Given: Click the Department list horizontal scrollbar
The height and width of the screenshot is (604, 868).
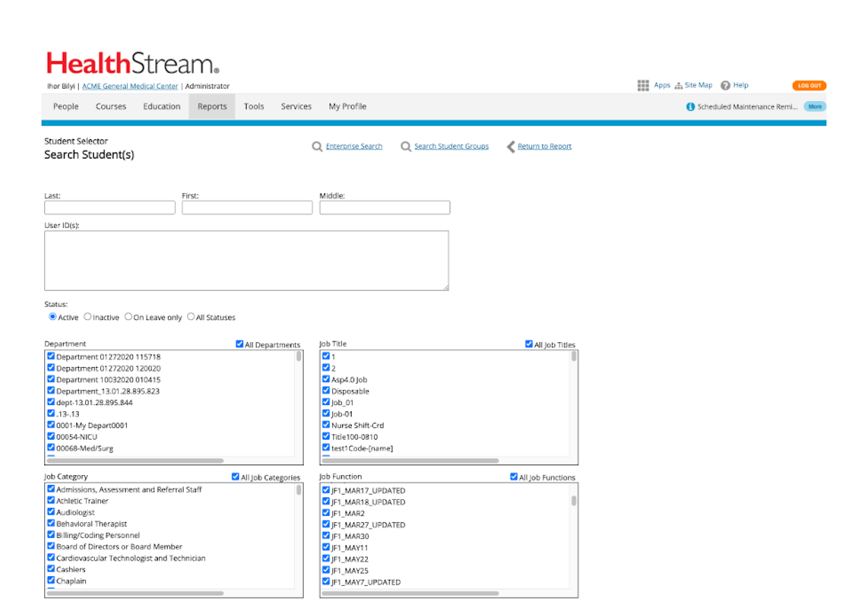Looking at the screenshot, I should pyautogui.click(x=135, y=460).
